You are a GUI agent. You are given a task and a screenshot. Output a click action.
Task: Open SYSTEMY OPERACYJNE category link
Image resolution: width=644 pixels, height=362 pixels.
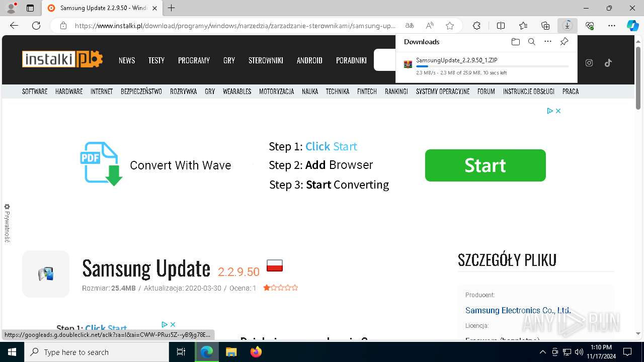tap(443, 92)
